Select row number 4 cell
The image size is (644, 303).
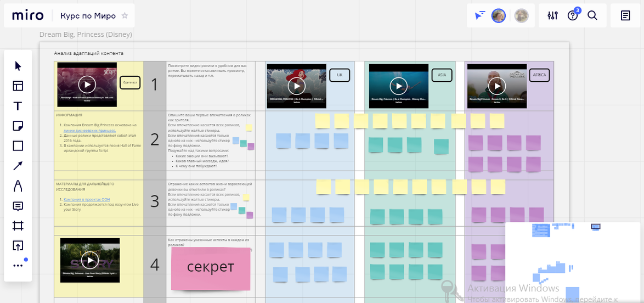155,266
